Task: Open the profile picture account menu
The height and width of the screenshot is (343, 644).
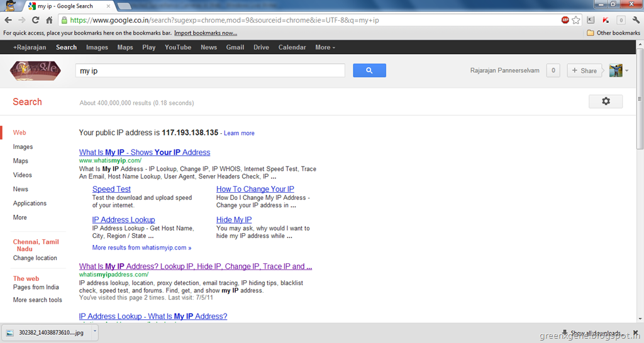Action: pos(616,70)
